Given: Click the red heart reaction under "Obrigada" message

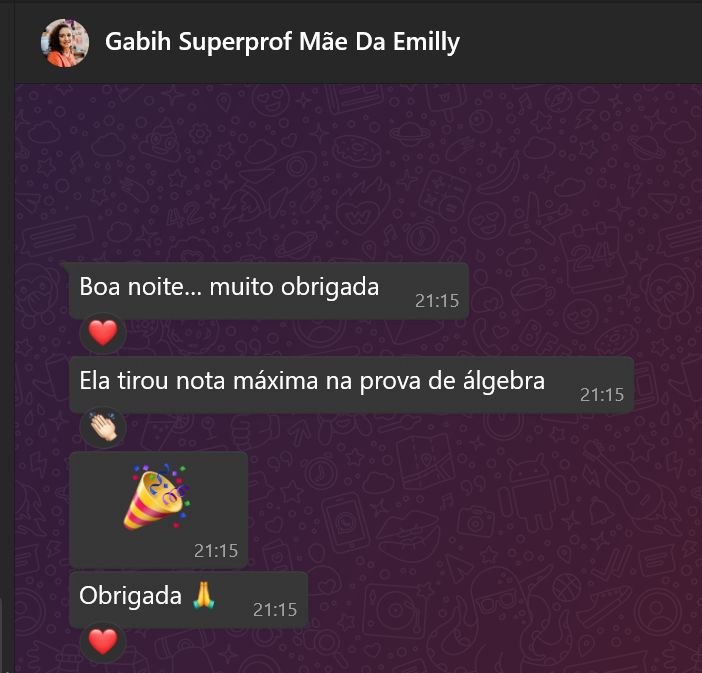Looking at the screenshot, I should (x=103, y=642).
